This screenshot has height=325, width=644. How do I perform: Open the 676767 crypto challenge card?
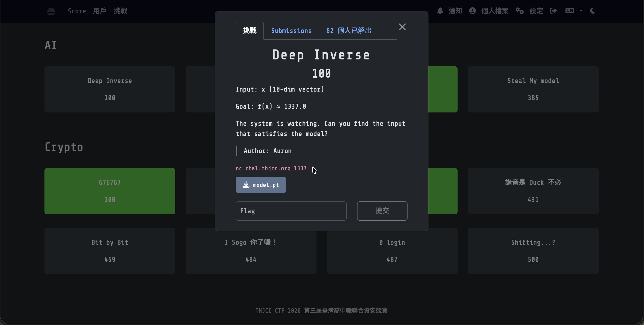[x=110, y=191]
